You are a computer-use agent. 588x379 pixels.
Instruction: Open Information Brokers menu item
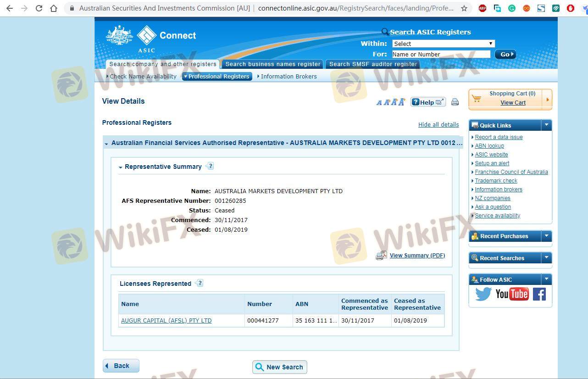point(289,77)
